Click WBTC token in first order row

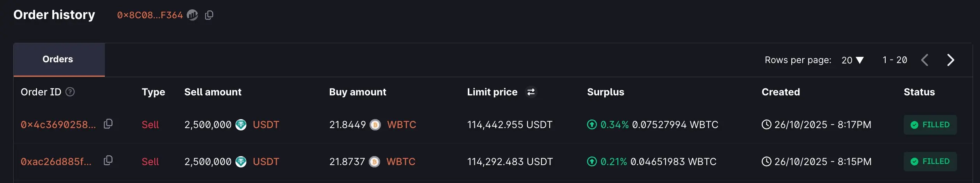pos(402,125)
